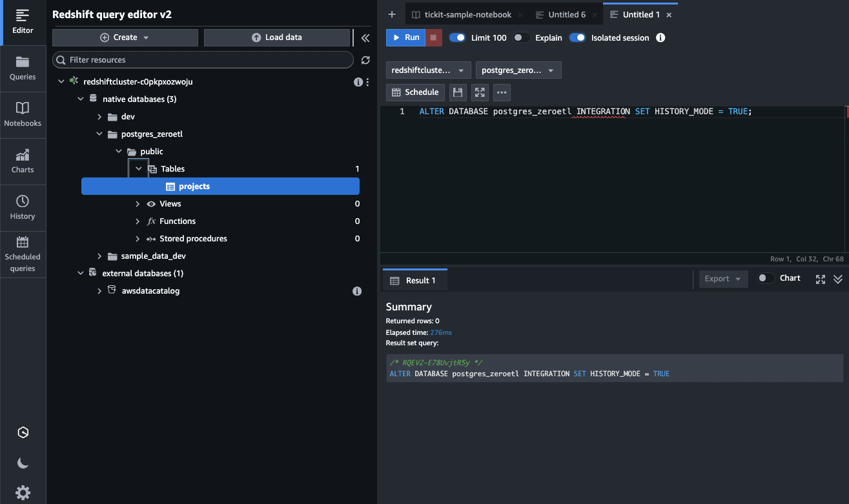Viewport: 849px width, 504px height.
Task: Expand the Views node
Action: [x=138, y=204]
